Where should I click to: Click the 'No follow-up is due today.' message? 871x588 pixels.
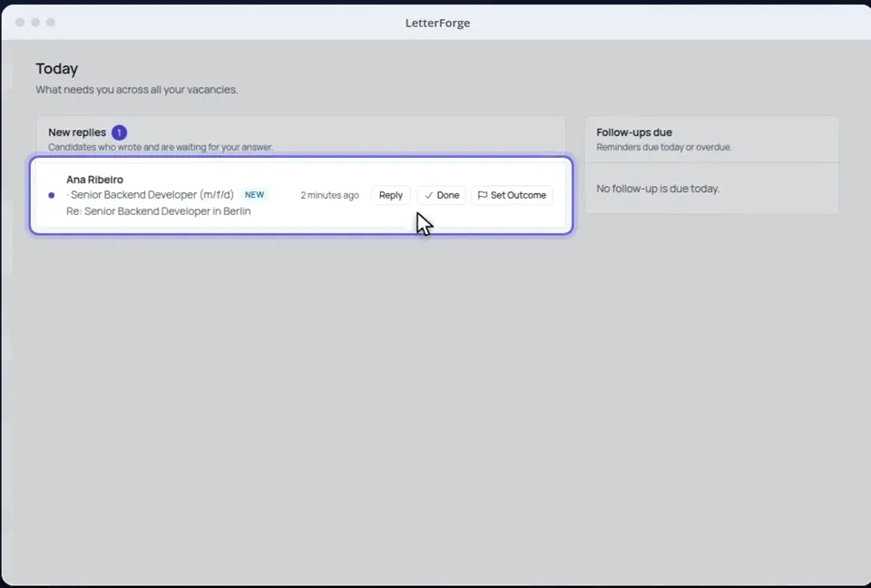coord(658,189)
